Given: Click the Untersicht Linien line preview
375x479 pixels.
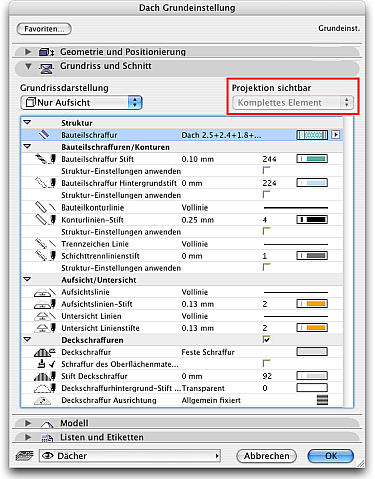Looking at the screenshot, I should coord(296,316).
